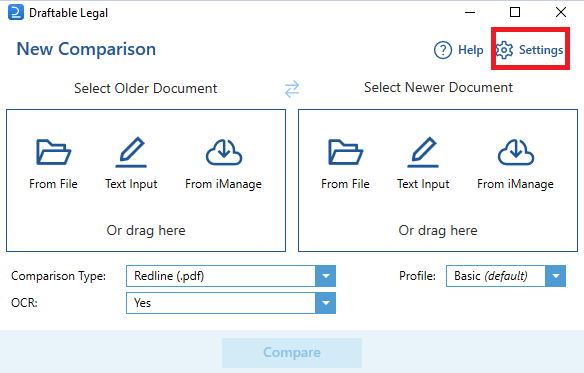Viewport: 584px width, 373px height.
Task: Import older document From iManage
Action: [x=223, y=164]
